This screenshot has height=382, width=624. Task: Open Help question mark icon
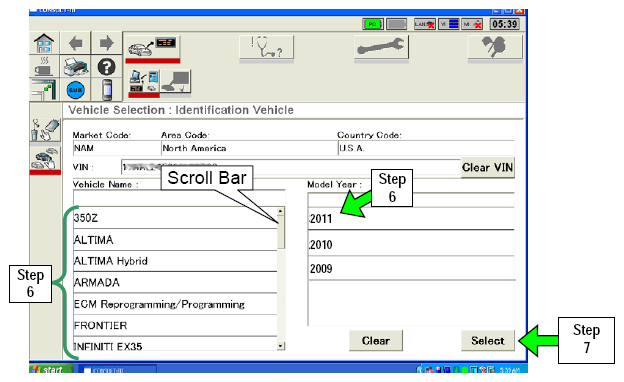(106, 66)
